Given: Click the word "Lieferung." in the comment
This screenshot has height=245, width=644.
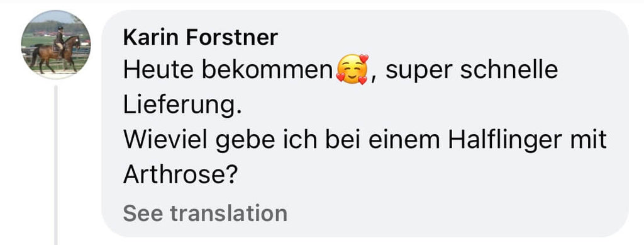Looking at the screenshot, I should [182, 106].
